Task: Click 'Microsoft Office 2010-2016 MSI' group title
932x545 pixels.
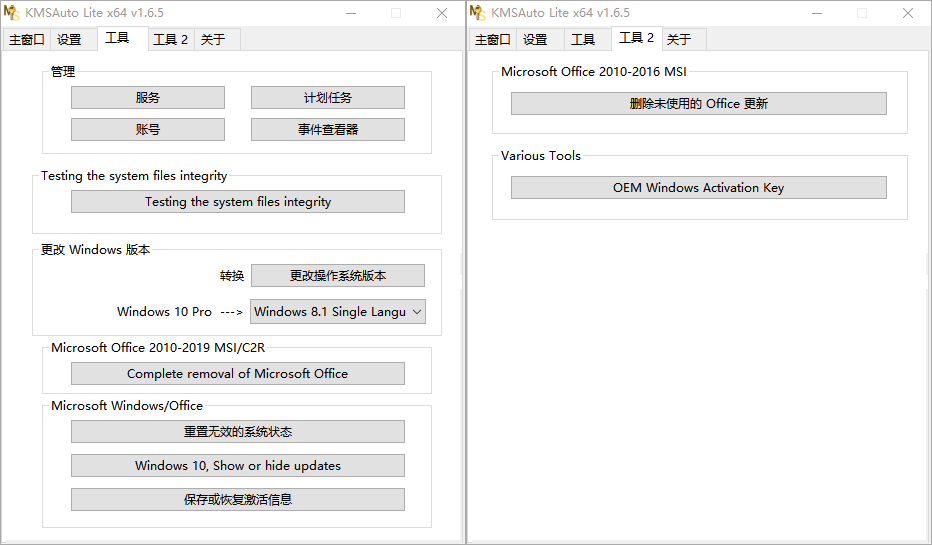Action: [594, 71]
